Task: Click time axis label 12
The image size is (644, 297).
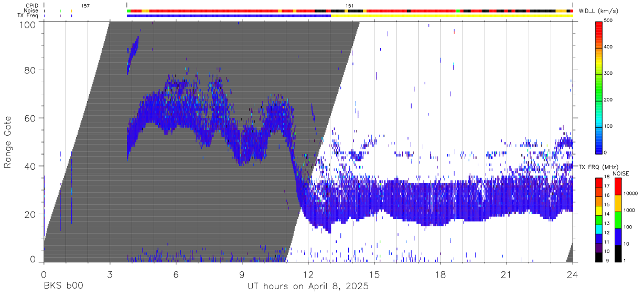Action: (x=308, y=274)
